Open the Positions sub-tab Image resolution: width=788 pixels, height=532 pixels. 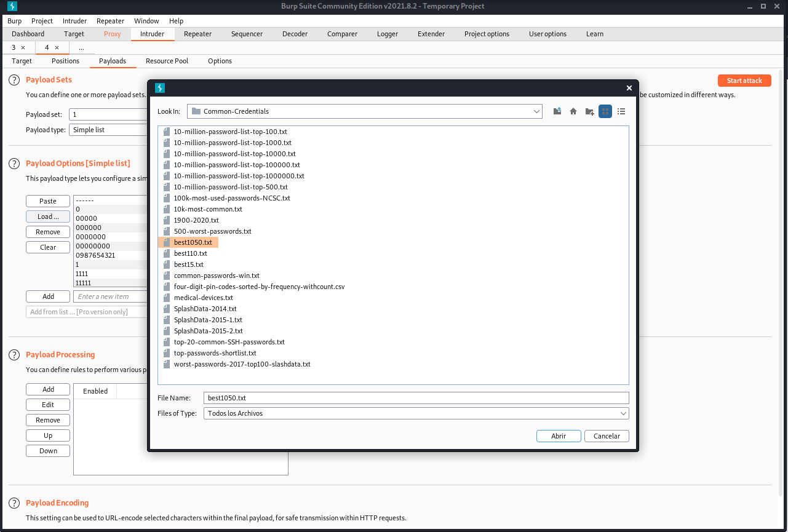(x=66, y=61)
